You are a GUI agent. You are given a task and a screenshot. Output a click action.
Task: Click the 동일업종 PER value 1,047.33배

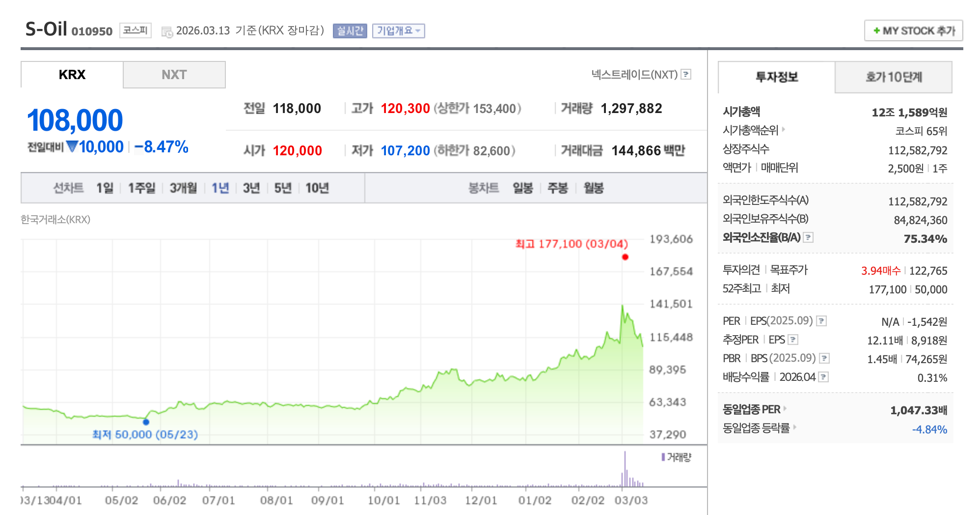coord(919,410)
